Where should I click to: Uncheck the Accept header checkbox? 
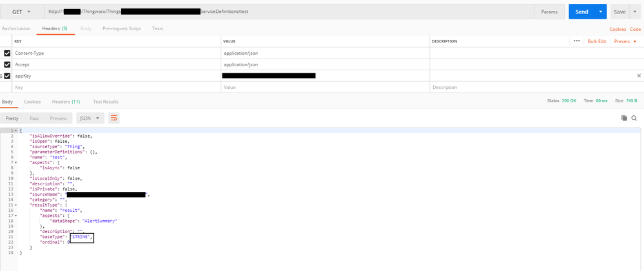point(7,64)
